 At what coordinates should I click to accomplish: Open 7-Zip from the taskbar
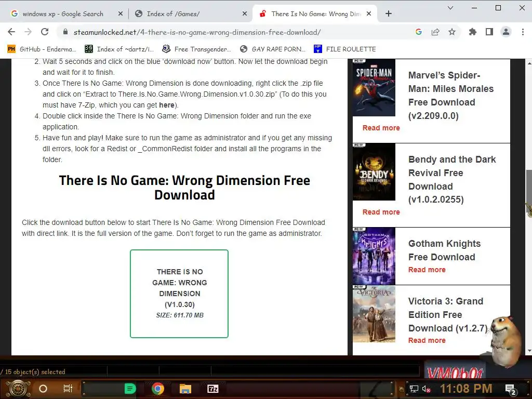tap(212, 389)
